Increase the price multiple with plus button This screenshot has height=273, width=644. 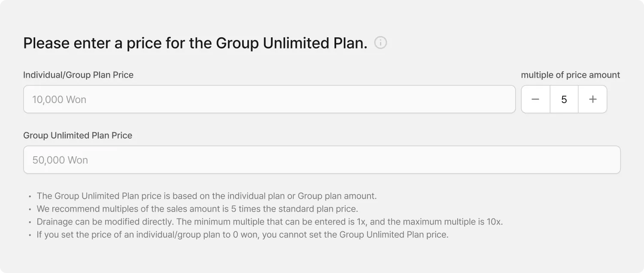pos(592,100)
